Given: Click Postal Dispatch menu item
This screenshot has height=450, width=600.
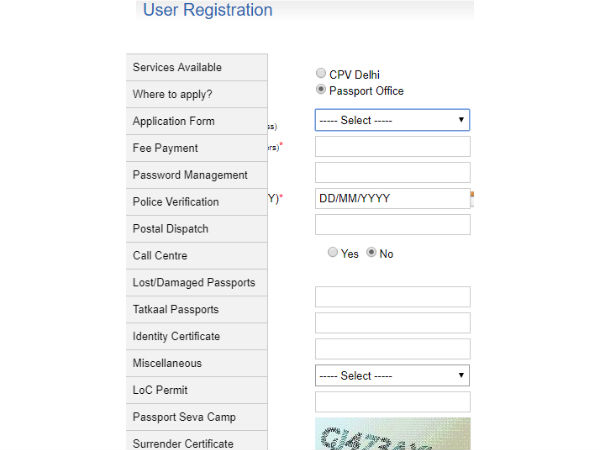Looking at the screenshot, I should (x=197, y=229).
